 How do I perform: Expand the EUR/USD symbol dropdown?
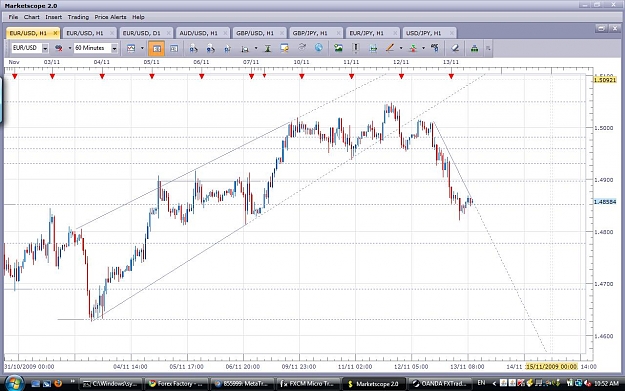click(x=45, y=48)
